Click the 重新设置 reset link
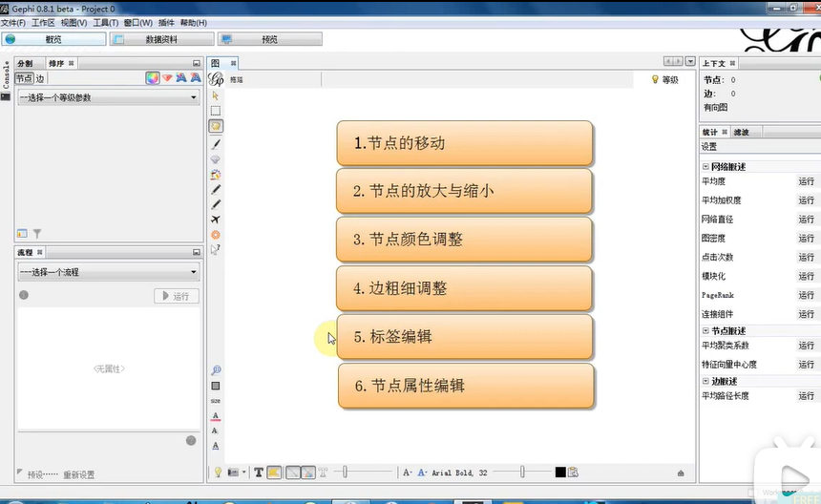Viewport: 821px width, 504px height. point(79,474)
